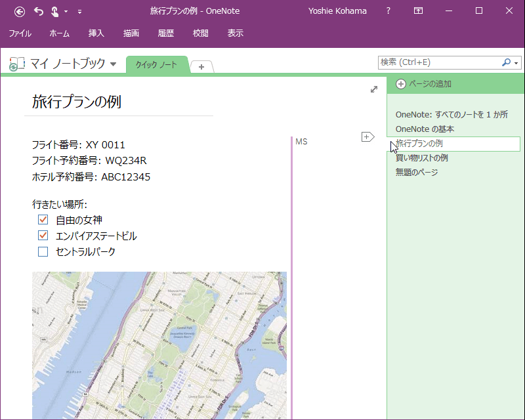Click the Back arrow icon in title bar
Screen dimensions: 525x420
pos(20,12)
